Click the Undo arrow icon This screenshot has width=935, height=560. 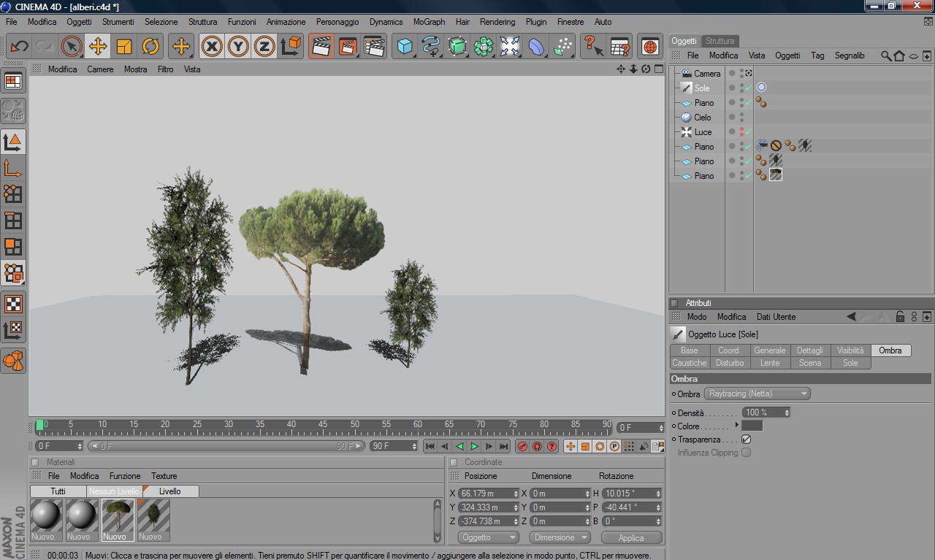pyautogui.click(x=19, y=47)
